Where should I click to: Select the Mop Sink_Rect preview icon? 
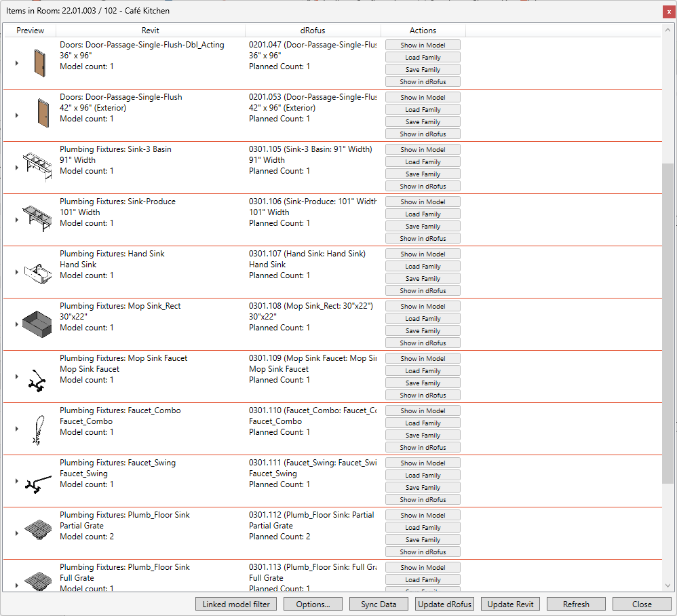click(39, 324)
